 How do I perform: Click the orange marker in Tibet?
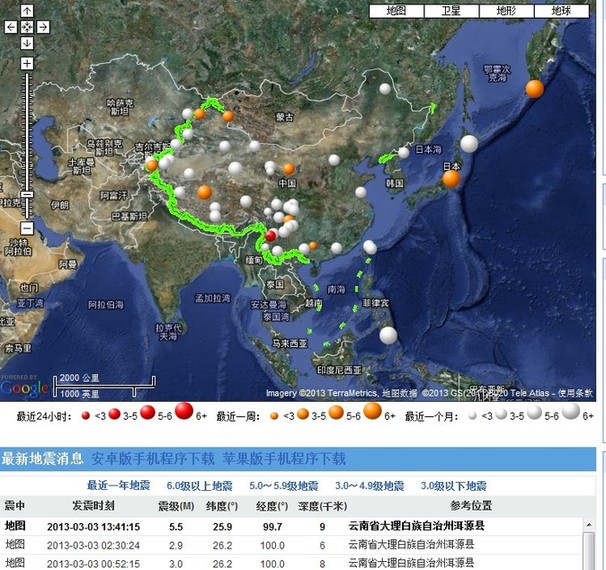204,192
